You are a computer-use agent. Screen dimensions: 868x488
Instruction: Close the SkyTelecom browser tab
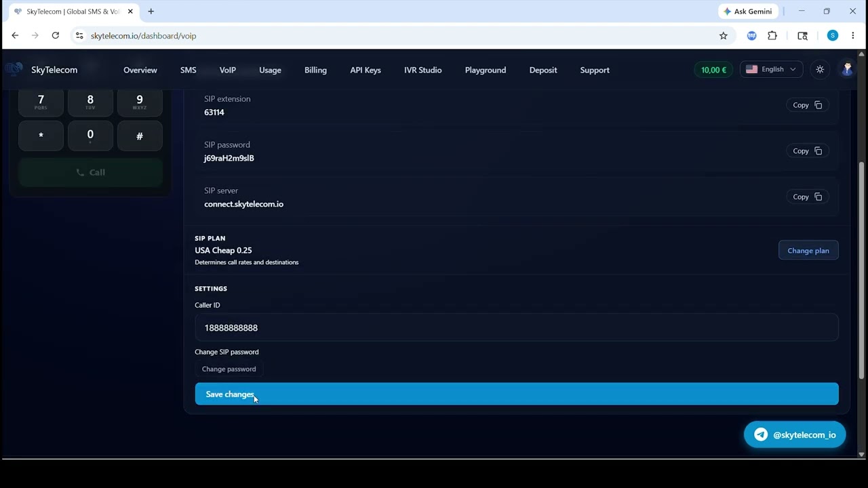click(x=130, y=12)
